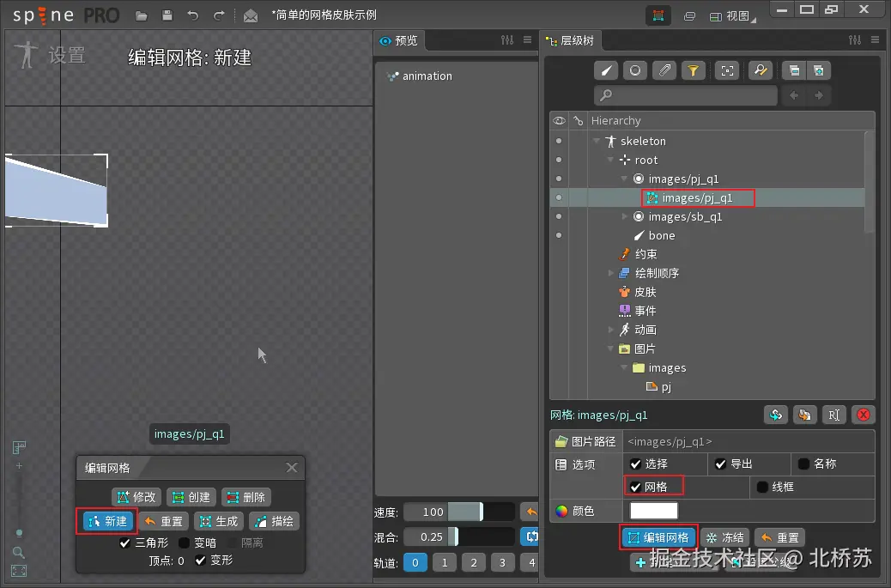891x588 pixels.
Task: Select the highlighted images/pj_q1 mesh attachment
Action: click(x=697, y=197)
